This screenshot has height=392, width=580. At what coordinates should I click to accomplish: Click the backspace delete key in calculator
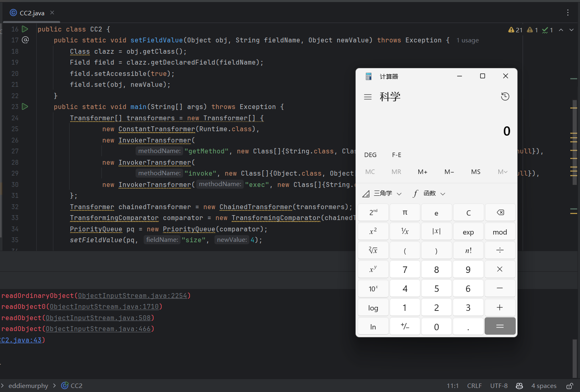500,213
